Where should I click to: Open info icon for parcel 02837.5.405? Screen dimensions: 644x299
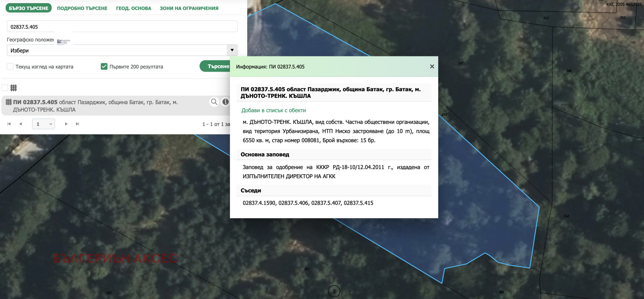(225, 102)
